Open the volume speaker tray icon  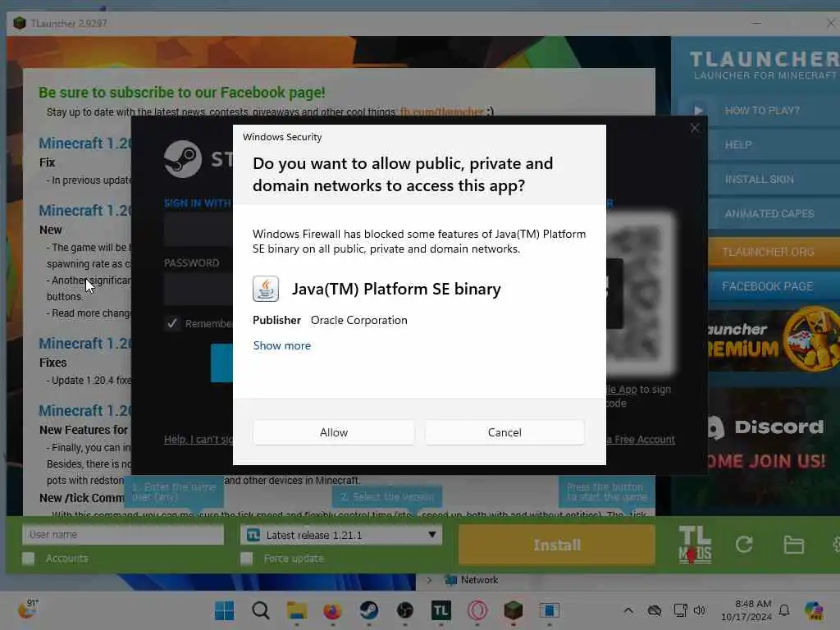[700, 610]
